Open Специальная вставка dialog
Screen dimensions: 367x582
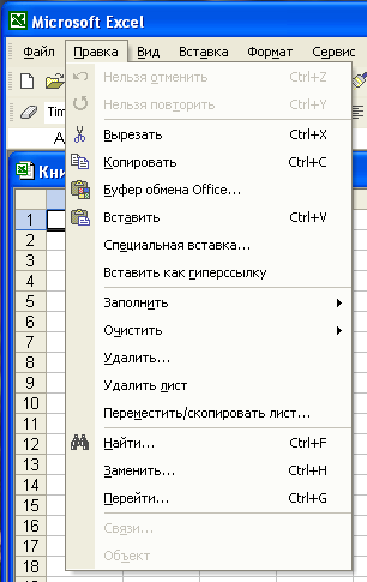209,245
